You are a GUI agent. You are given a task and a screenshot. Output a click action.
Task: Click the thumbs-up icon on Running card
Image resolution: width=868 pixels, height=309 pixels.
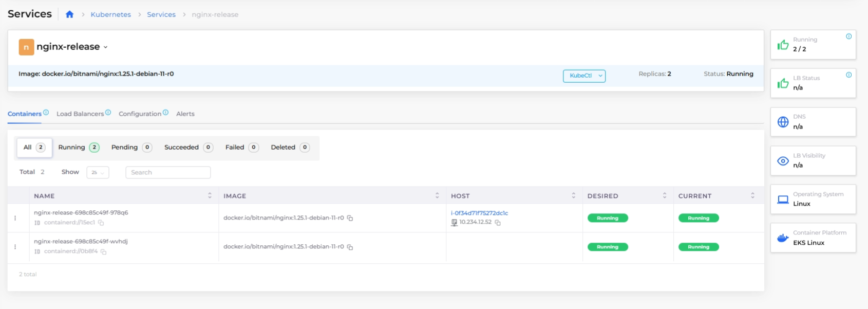coord(783,45)
